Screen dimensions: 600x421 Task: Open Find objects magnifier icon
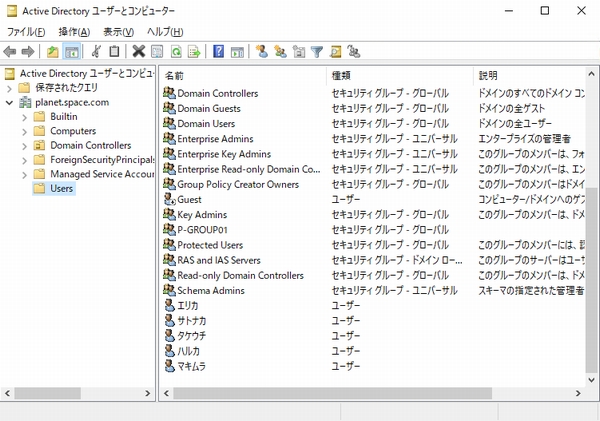[x=336, y=51]
